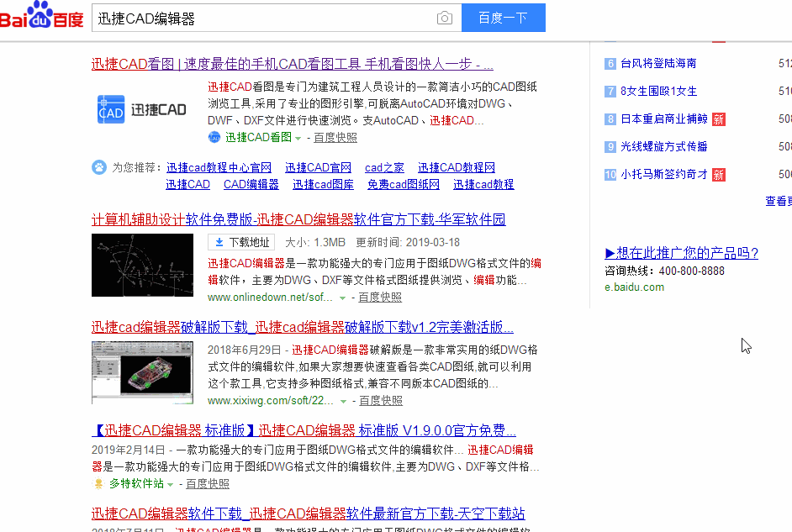792x532 pixels.
Task: Click hot search rank 8 number icon
Action: pyautogui.click(x=610, y=119)
